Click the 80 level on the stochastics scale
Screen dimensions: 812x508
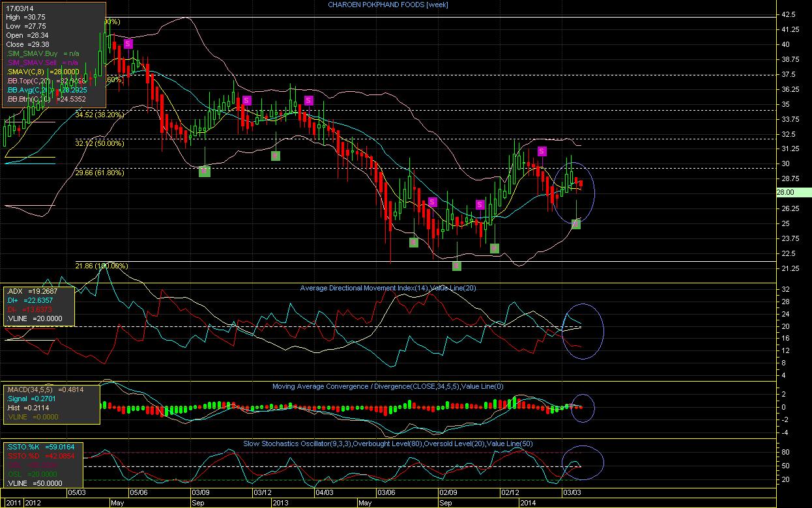coord(785,451)
